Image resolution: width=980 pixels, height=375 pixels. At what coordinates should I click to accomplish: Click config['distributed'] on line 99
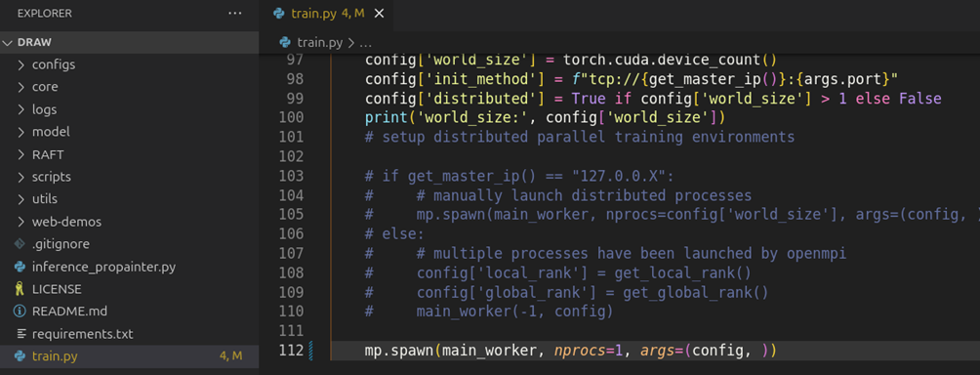(x=455, y=99)
